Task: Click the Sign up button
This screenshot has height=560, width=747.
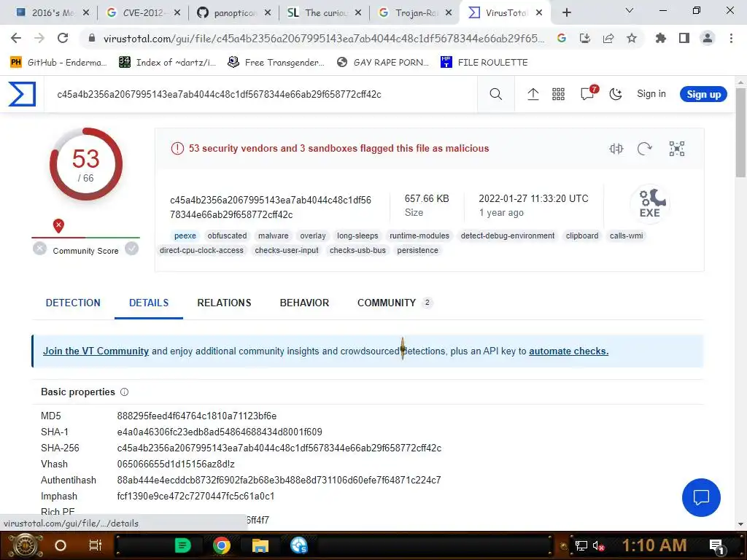Action: point(703,94)
